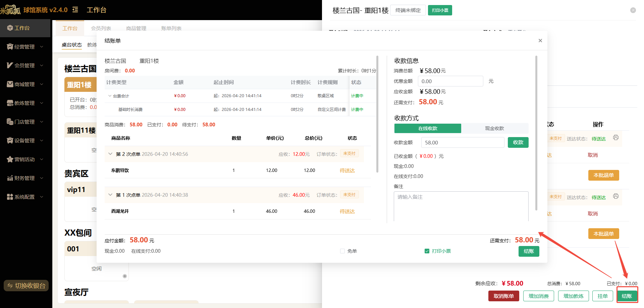The image size is (644, 308).
Task: Click the 增加消费 button
Action: point(539,296)
